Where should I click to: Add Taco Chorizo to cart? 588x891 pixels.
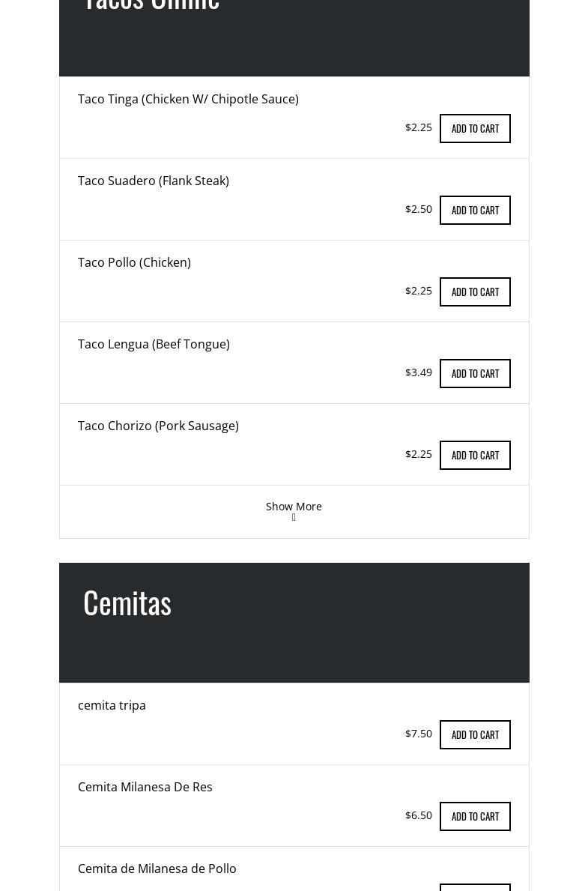pyautogui.click(x=475, y=455)
